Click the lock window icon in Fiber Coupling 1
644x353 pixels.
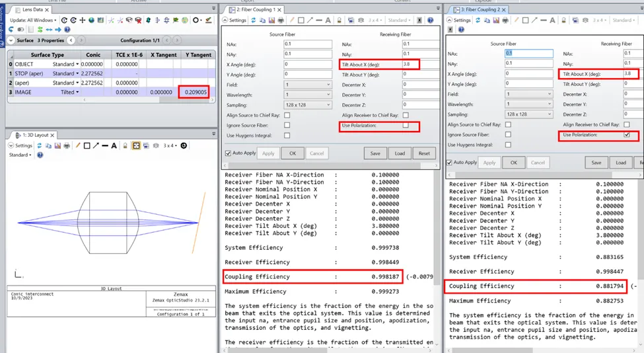(338, 20)
